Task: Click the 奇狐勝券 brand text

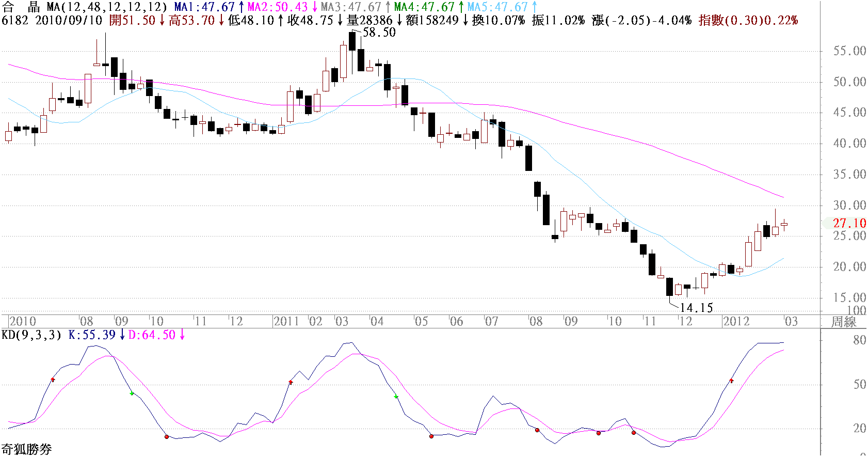Action: 26,449
